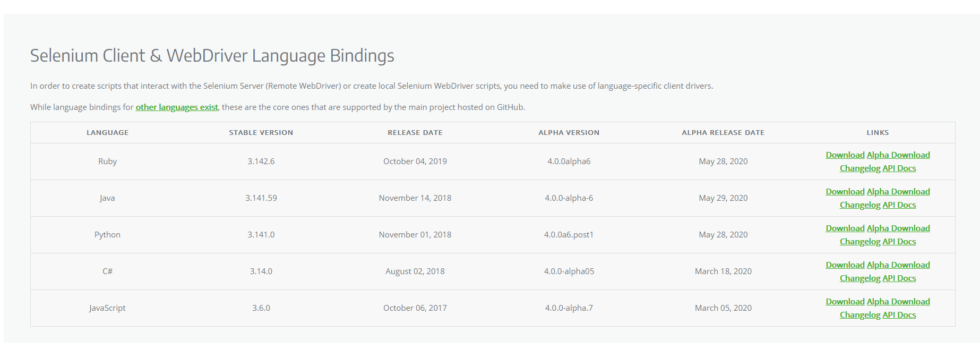Click the C# Alpha Download link
Screen dimensions: 980x357
(898, 265)
